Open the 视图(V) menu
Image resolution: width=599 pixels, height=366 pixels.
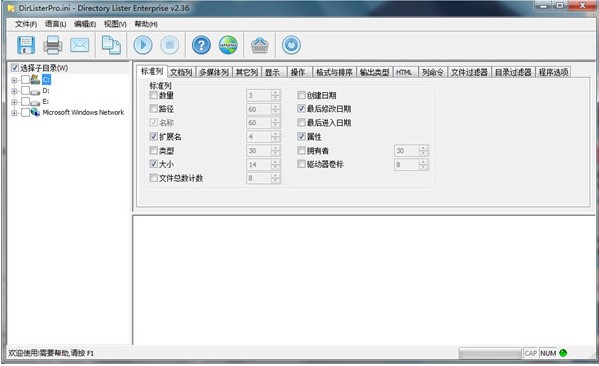[x=115, y=24]
